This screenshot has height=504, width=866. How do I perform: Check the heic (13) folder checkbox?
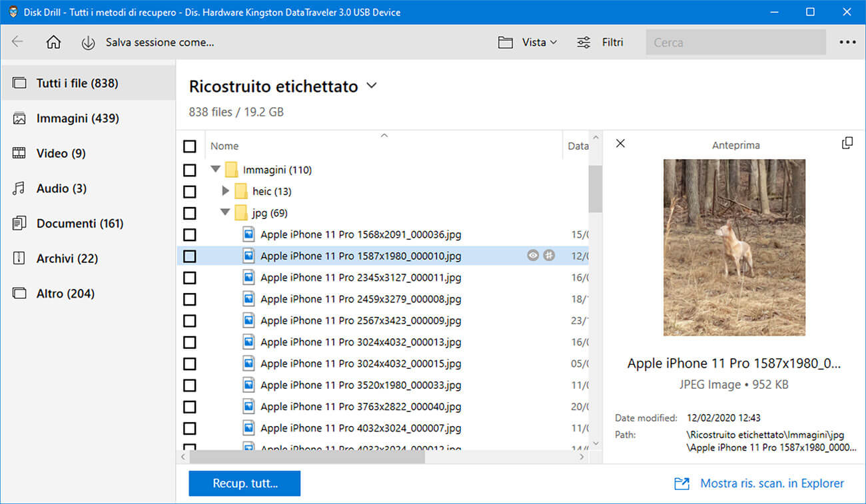[190, 192]
